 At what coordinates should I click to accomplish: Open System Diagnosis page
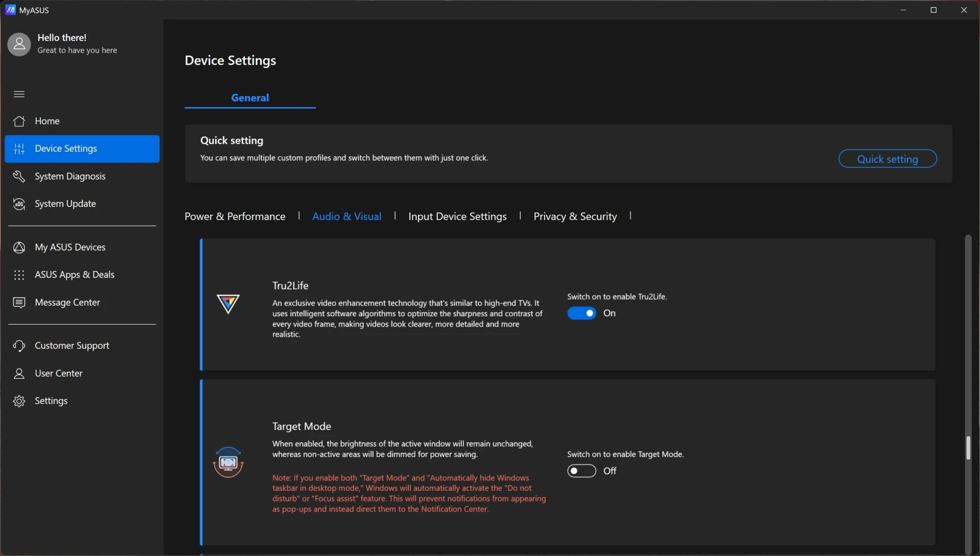click(82, 176)
